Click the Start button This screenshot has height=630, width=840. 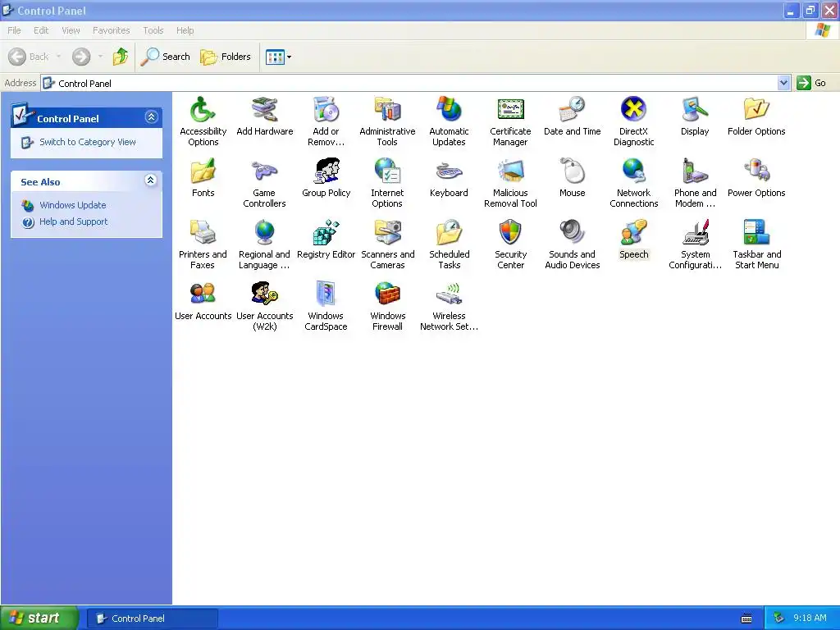[39, 619]
